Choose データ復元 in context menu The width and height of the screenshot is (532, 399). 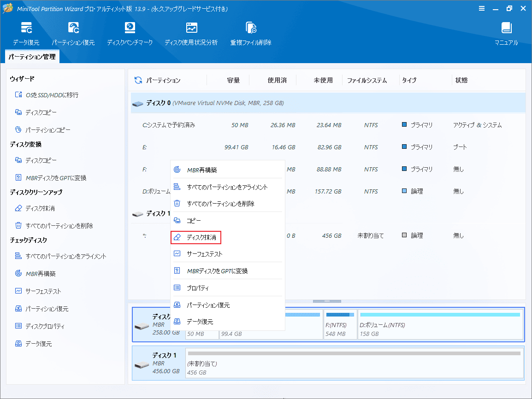(228, 322)
